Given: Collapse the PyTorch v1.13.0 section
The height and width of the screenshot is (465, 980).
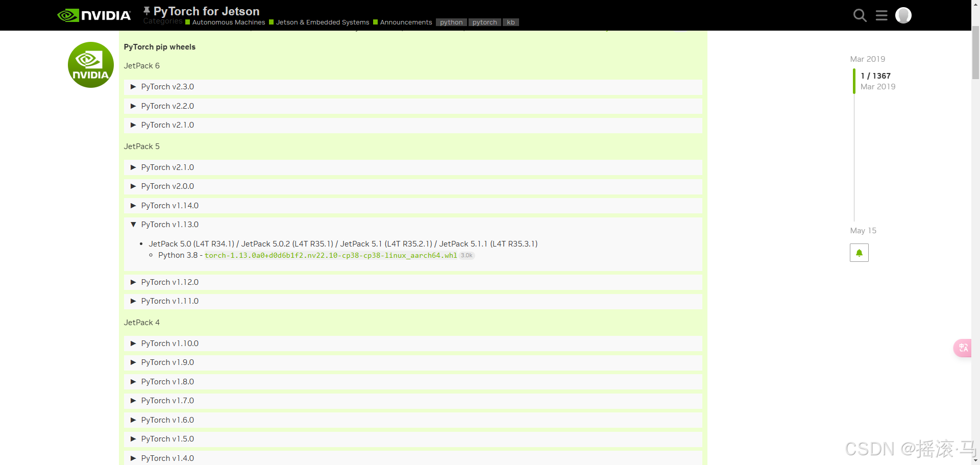Looking at the screenshot, I should [x=169, y=225].
